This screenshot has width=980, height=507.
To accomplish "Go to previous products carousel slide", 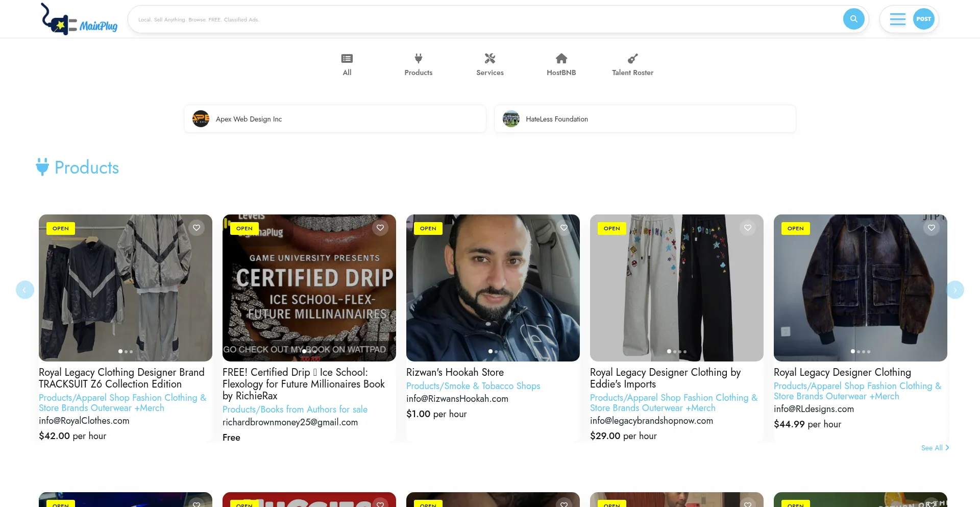I will pyautogui.click(x=25, y=289).
